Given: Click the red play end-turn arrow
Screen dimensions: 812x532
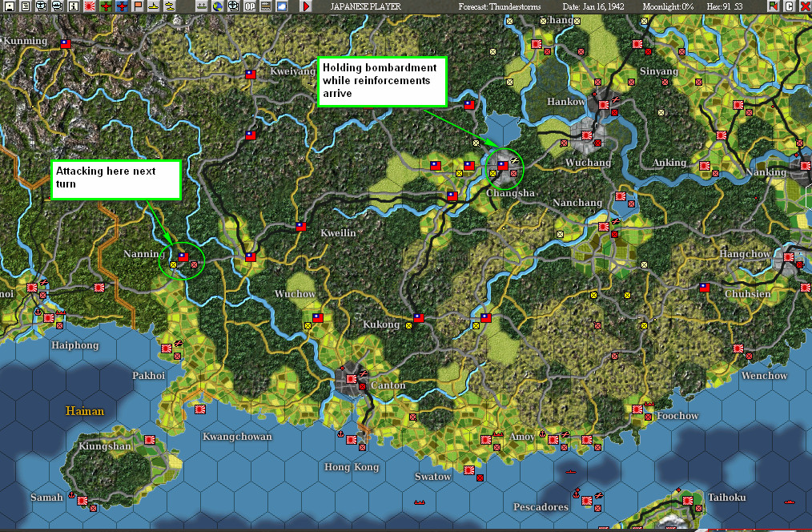Looking at the screenshot, I should tap(306, 6).
